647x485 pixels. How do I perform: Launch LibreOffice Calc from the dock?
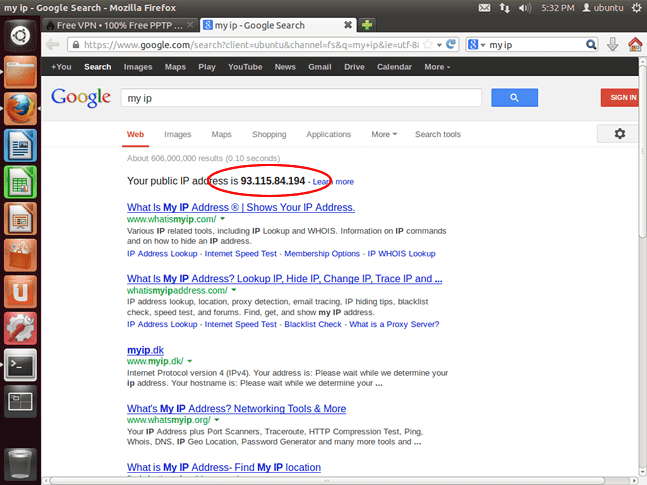(20, 182)
